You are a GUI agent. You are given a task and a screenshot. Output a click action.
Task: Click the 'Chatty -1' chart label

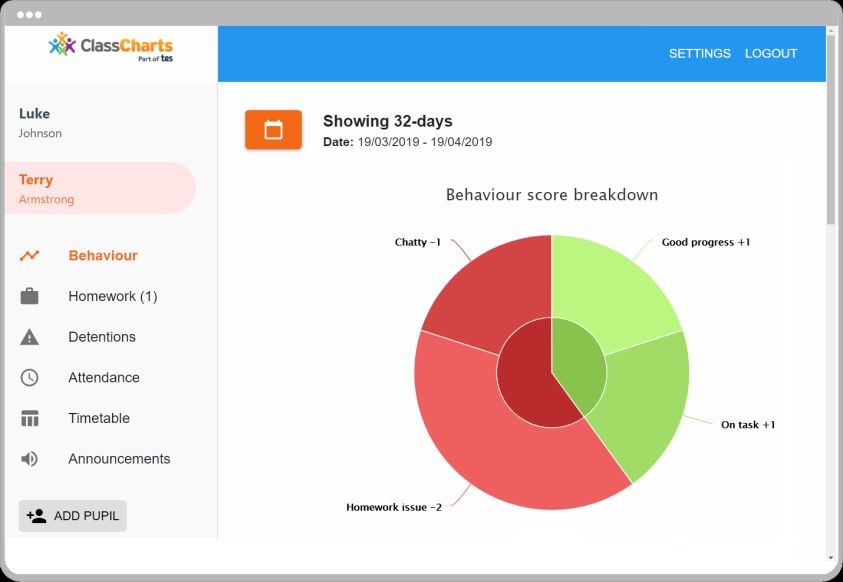point(418,242)
